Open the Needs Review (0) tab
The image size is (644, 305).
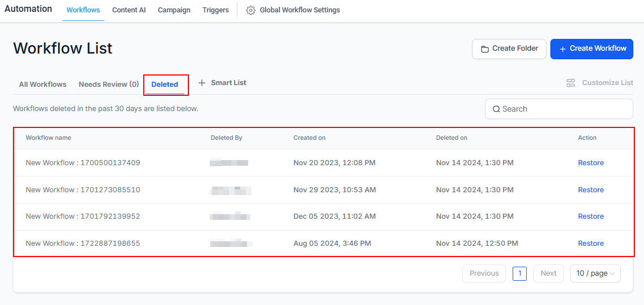click(109, 85)
